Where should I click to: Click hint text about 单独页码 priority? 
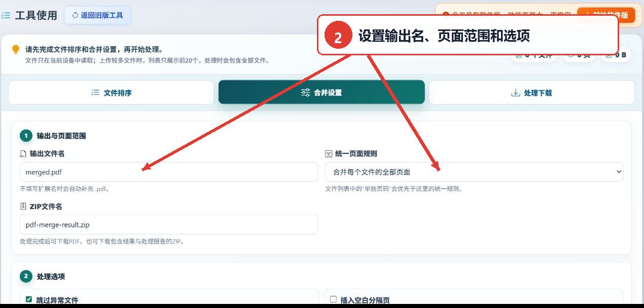point(393,189)
